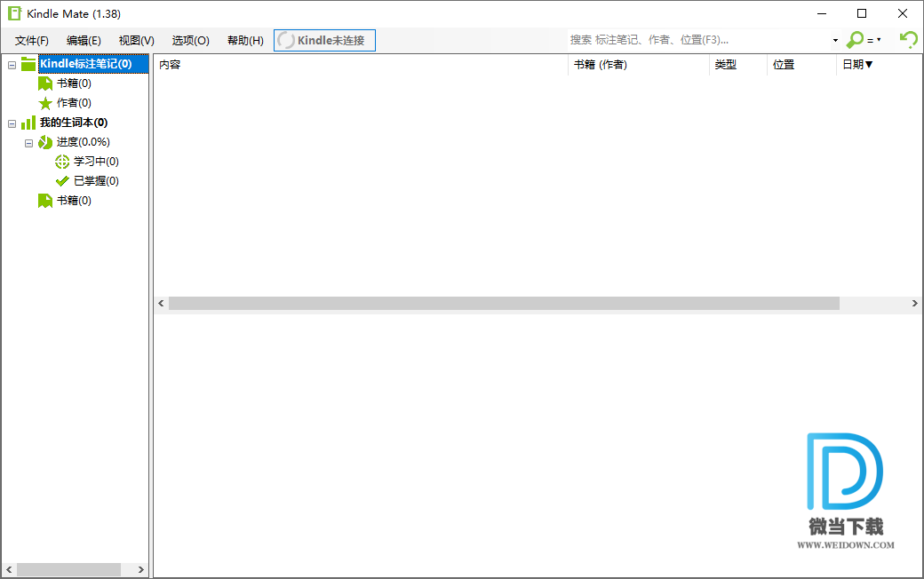The width and height of the screenshot is (924, 579).
Task: Open the 视图(V) menu
Action: (x=136, y=41)
